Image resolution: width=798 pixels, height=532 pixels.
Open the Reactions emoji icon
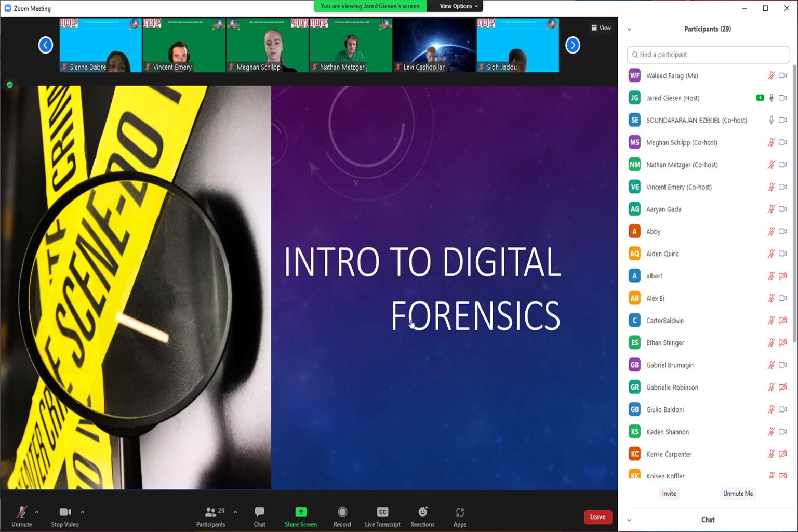click(x=423, y=512)
